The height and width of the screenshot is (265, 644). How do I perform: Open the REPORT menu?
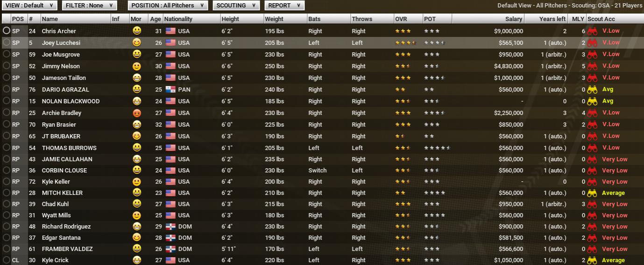pyautogui.click(x=284, y=6)
